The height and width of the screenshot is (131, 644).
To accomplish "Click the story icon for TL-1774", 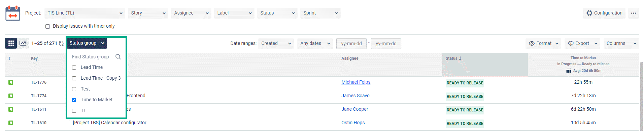I will [x=11, y=96].
